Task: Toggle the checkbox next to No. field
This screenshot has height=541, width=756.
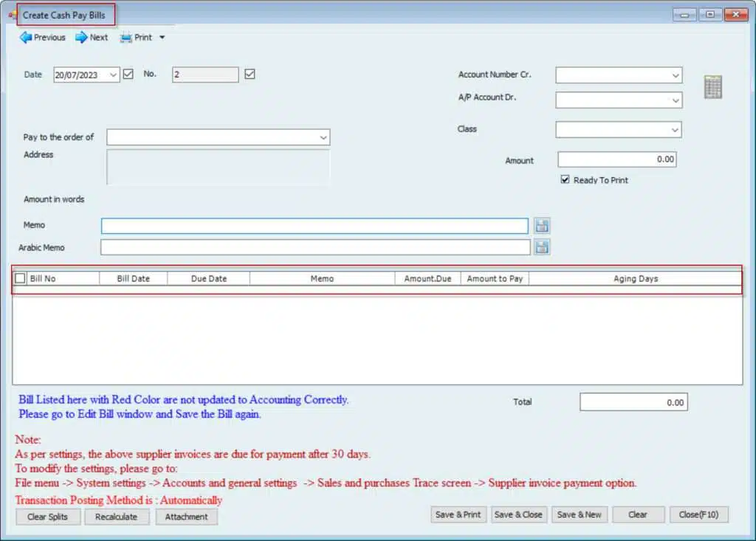Action: tap(250, 74)
